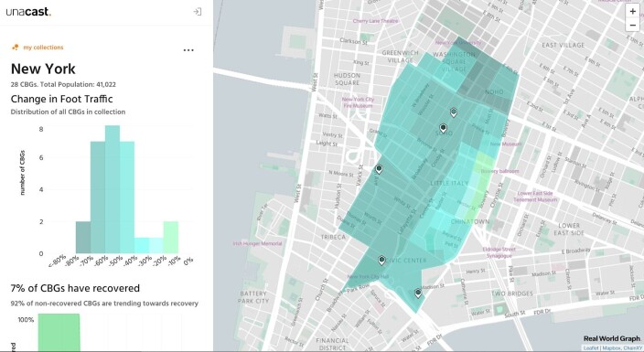
Task: Select the -70% to -60% histogram bar
Action: (x=98, y=197)
